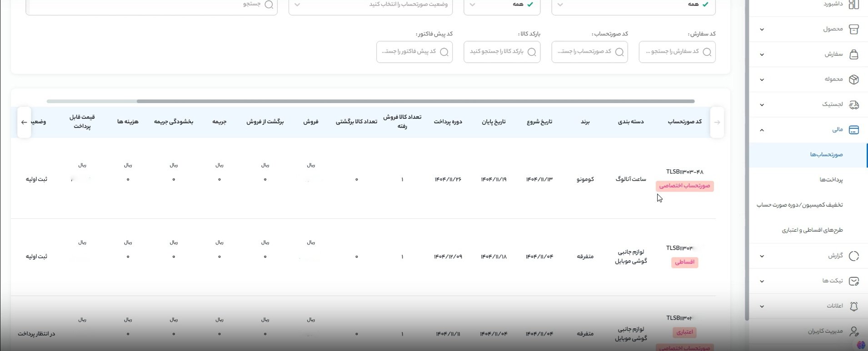Viewport: 868px width, 351px height.
Task: Click the کد سفارش search field
Action: (677, 52)
